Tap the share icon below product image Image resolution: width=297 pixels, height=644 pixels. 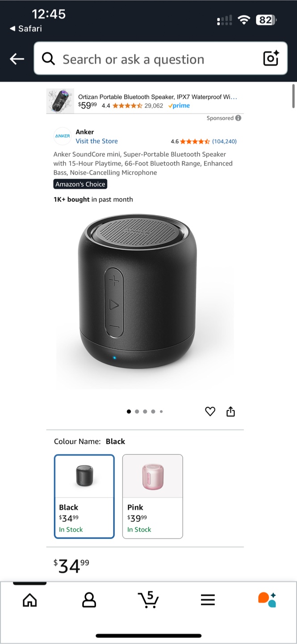pyautogui.click(x=230, y=411)
